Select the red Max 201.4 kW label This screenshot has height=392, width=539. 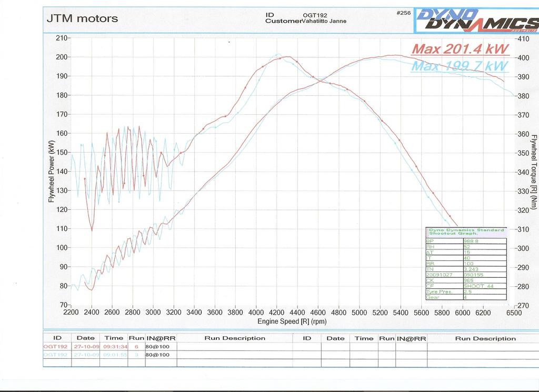pos(461,49)
